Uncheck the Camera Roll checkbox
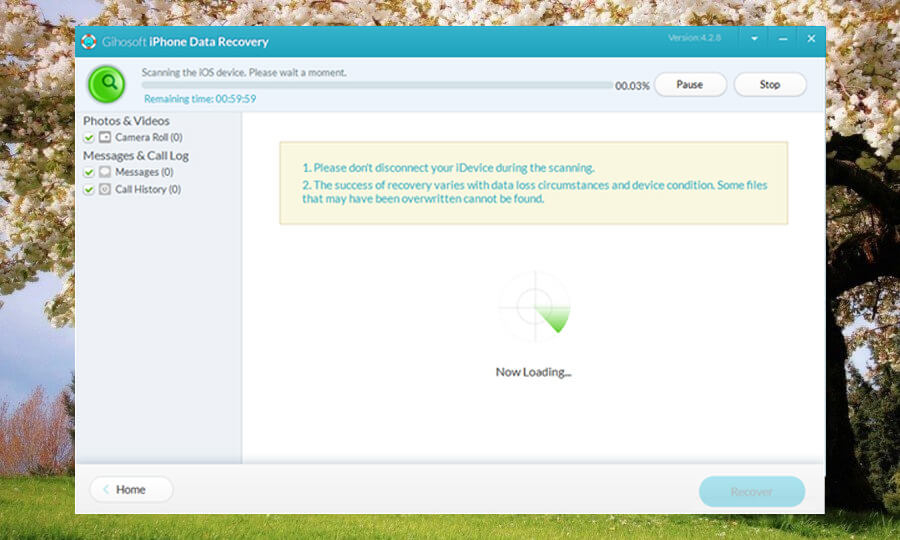Image resolution: width=900 pixels, height=540 pixels. [x=89, y=137]
